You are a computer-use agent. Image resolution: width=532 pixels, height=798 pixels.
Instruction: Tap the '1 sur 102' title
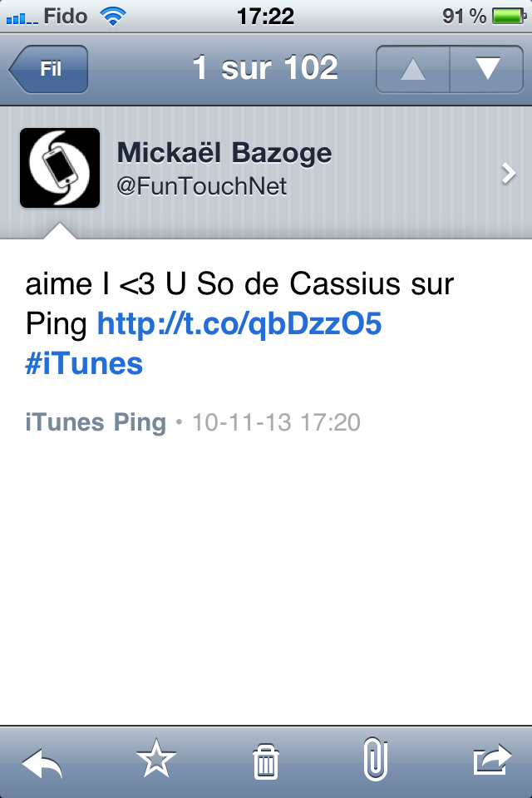[x=265, y=67]
